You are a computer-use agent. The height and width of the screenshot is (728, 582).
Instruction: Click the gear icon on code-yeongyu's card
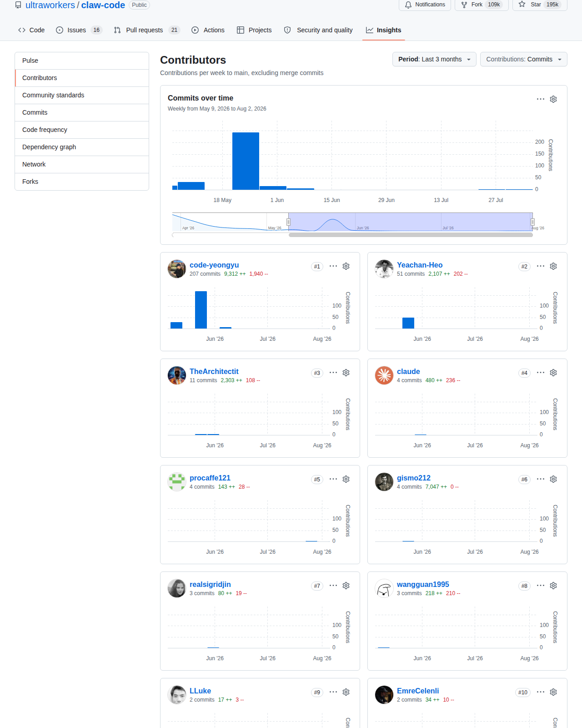(x=346, y=266)
